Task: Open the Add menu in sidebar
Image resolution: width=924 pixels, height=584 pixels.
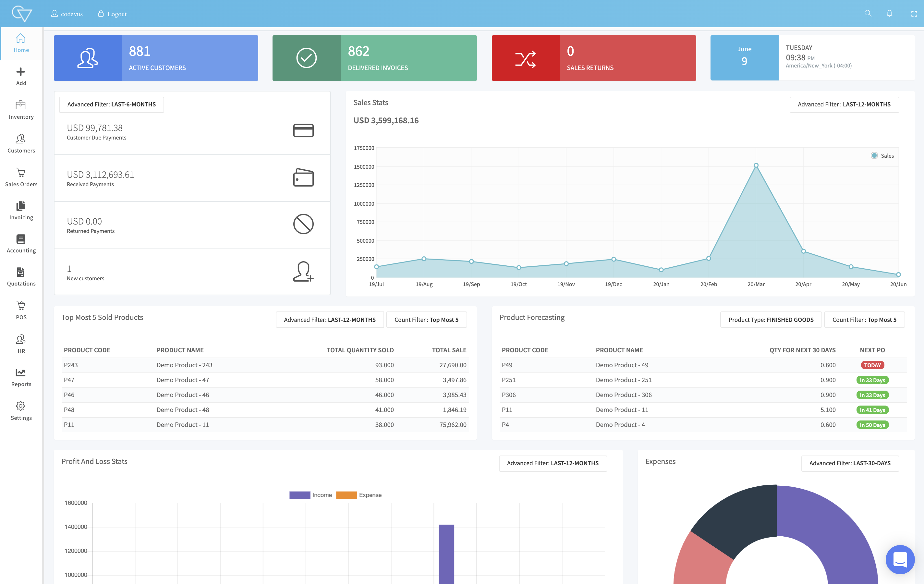Action: point(21,77)
